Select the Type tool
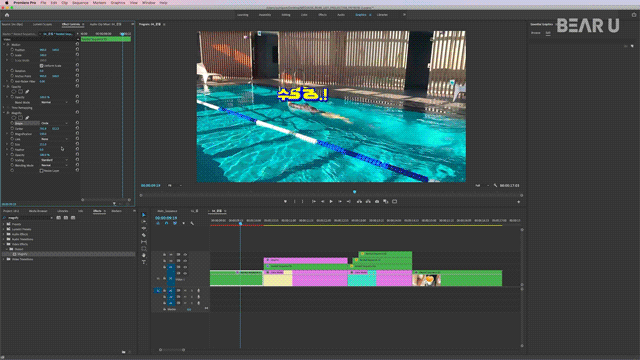The image size is (640, 360). 144,262
